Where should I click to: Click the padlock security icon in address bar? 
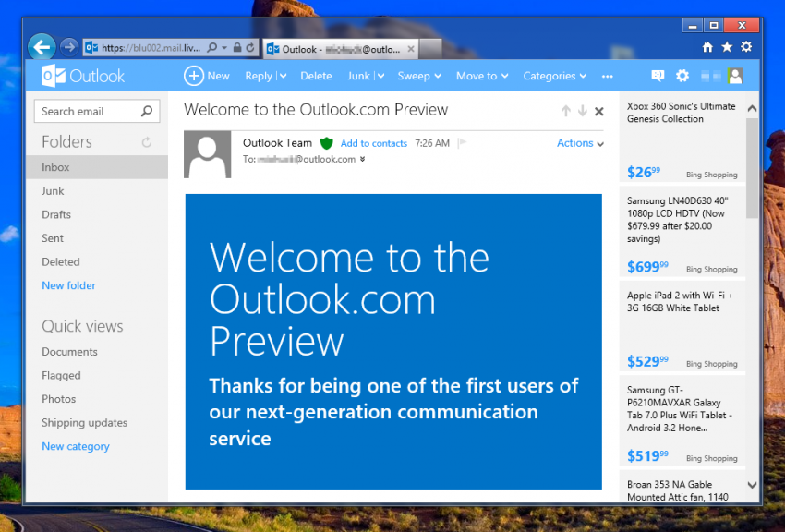[237, 47]
